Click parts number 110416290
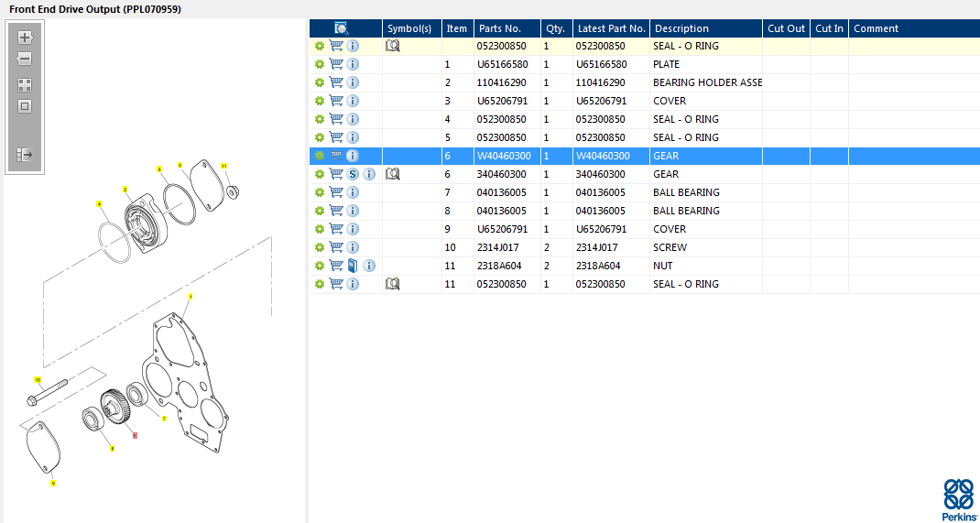The image size is (980, 523). [x=501, y=82]
